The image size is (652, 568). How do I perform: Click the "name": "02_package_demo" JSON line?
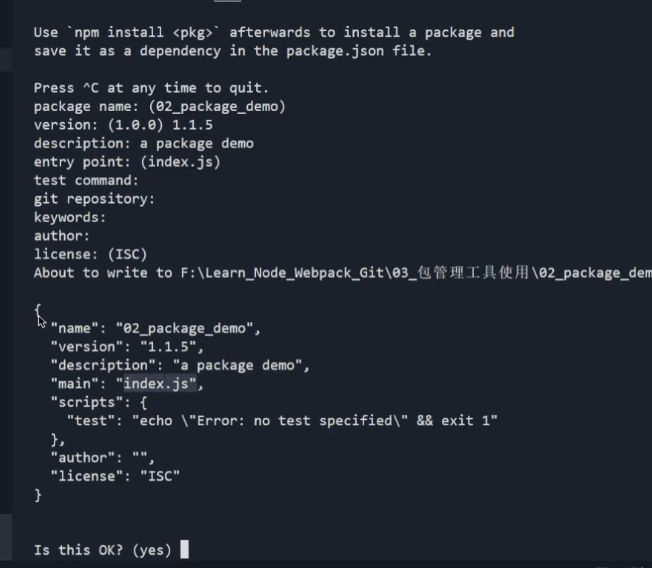[x=155, y=328]
